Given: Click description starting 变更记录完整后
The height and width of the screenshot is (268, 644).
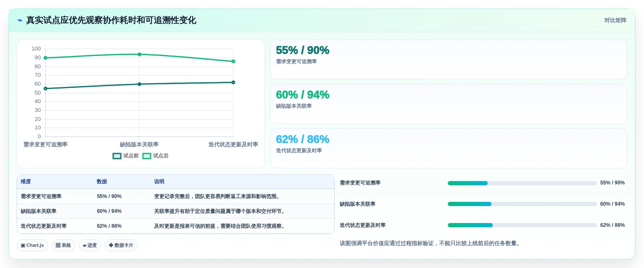Looking at the screenshot, I should pyautogui.click(x=218, y=196).
